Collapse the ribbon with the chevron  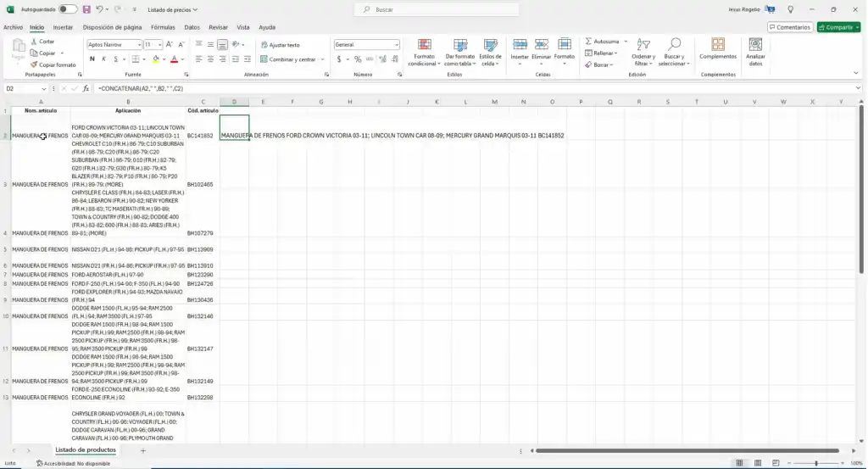[856, 74]
